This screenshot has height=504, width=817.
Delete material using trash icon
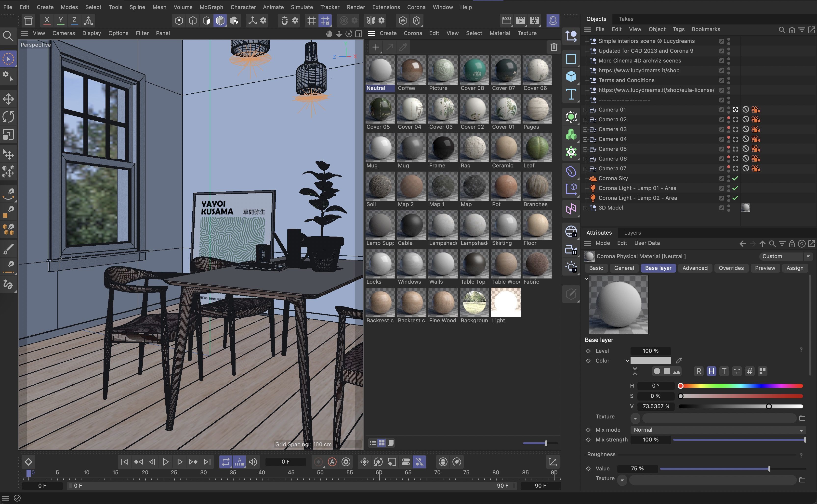[554, 47]
